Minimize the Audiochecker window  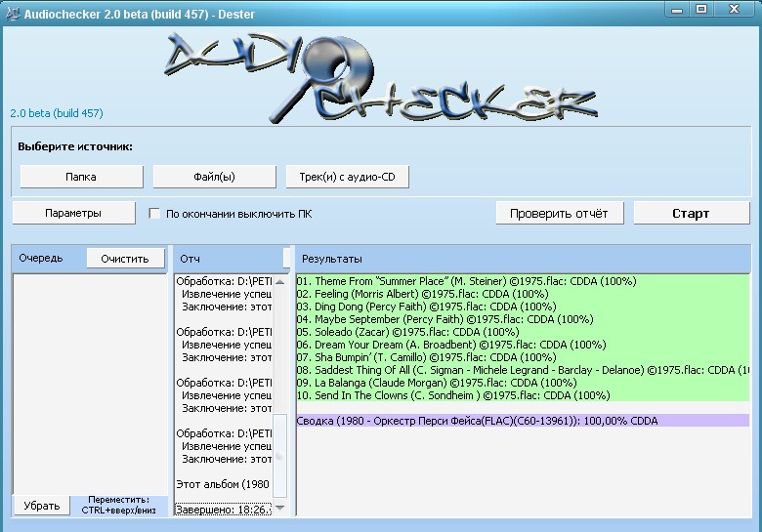point(676,9)
